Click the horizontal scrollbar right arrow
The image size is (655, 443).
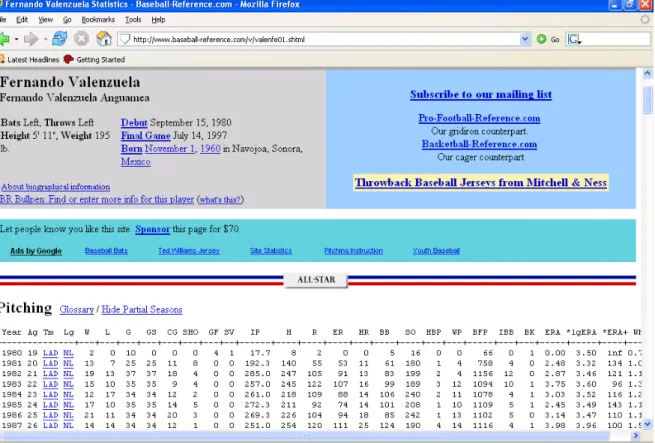pos(636,435)
